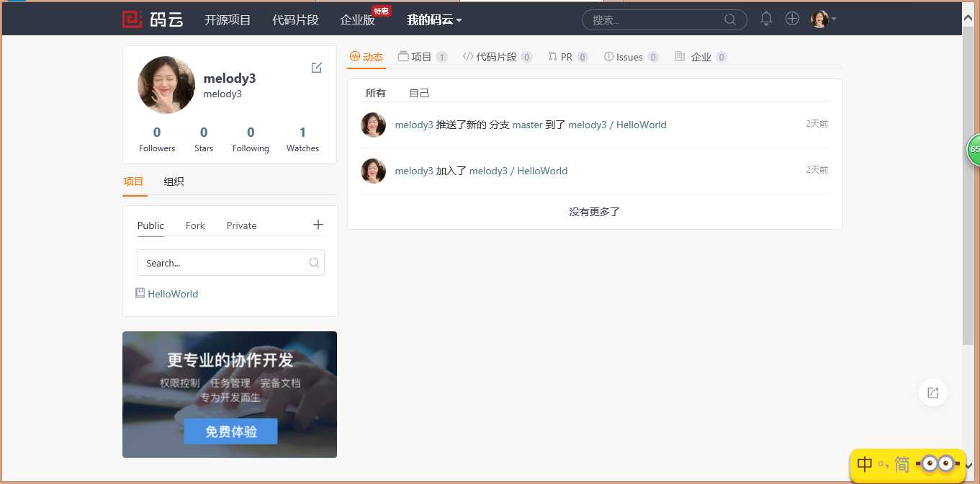Select the Private projects tab
The height and width of the screenshot is (484, 980).
(241, 225)
